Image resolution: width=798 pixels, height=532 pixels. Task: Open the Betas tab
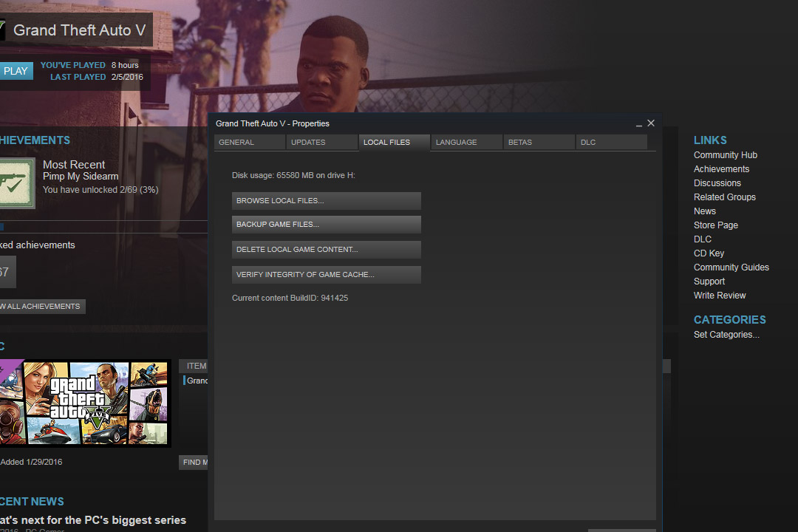539,142
